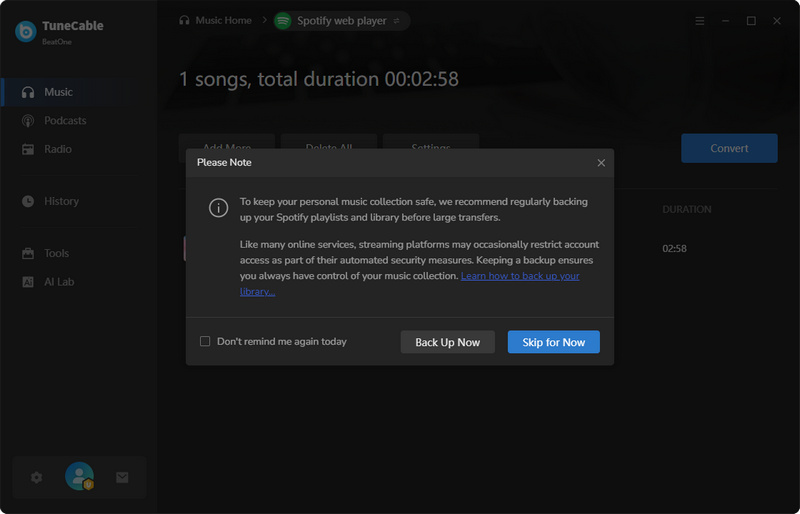Image resolution: width=800 pixels, height=514 pixels.
Task: Click the info icon in dialog
Action: (218, 207)
